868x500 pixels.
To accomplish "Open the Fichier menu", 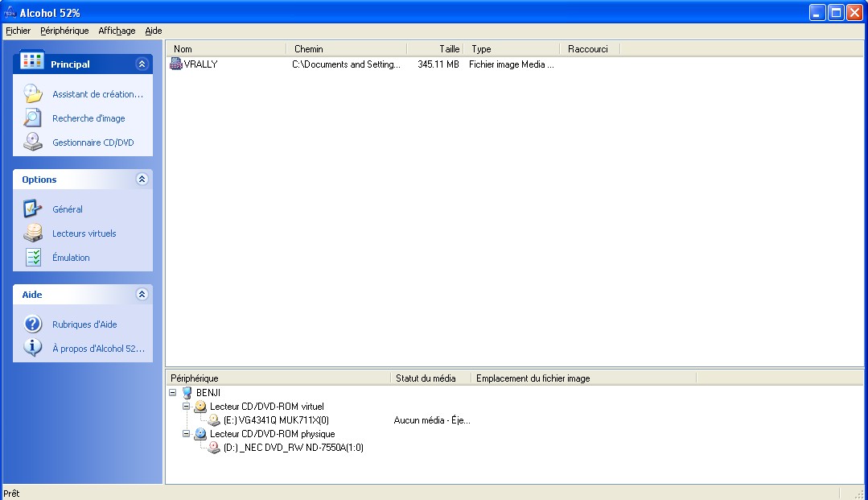I will pos(18,31).
